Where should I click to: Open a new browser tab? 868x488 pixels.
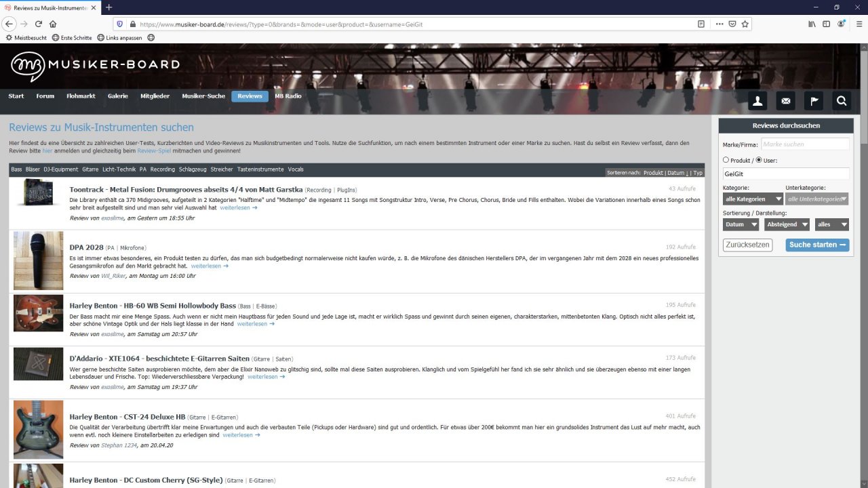109,7
